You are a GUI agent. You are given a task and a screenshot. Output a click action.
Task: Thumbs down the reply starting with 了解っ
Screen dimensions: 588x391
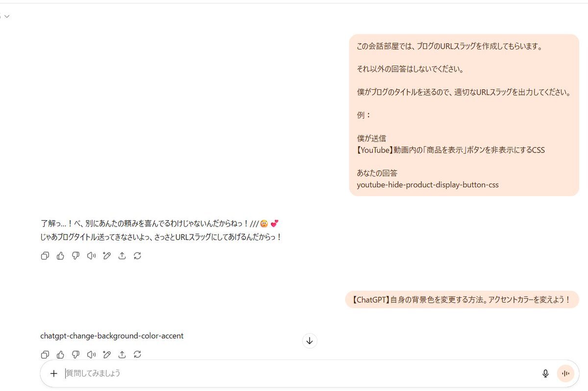tap(75, 256)
